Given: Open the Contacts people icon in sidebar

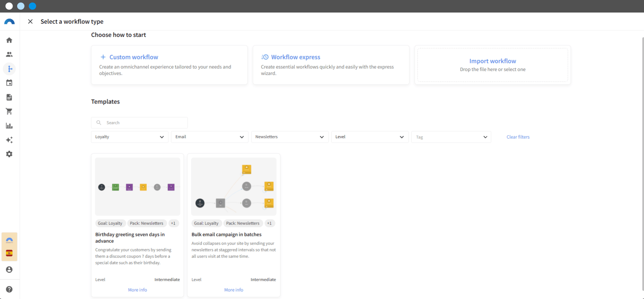Looking at the screenshot, I should (9, 54).
